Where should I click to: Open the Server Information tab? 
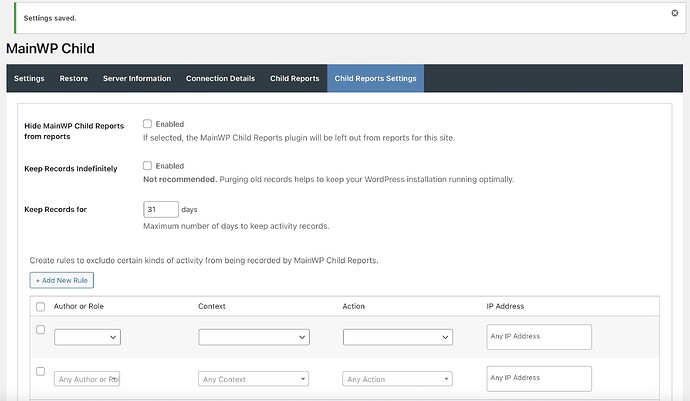click(x=137, y=78)
